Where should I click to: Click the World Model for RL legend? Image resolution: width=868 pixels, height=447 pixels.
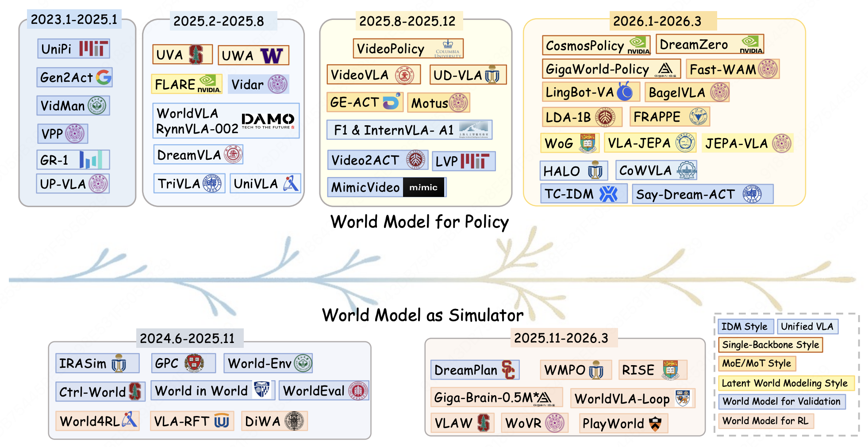(766, 421)
